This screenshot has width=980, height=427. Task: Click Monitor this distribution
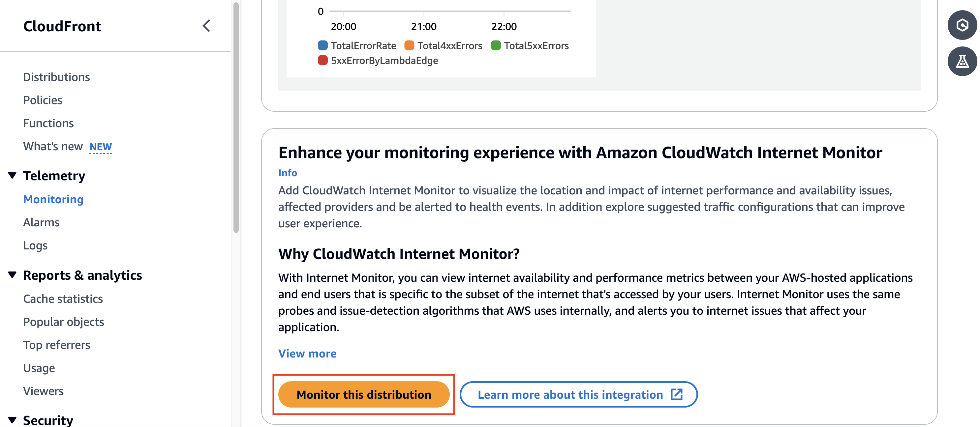click(x=364, y=394)
